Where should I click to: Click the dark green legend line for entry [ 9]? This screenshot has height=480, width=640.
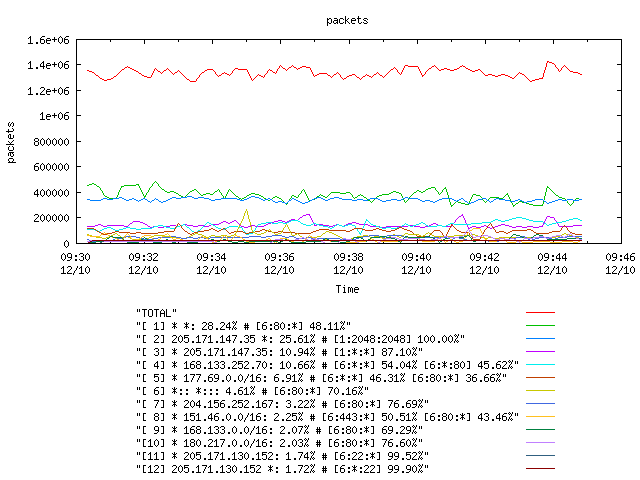[540, 430]
